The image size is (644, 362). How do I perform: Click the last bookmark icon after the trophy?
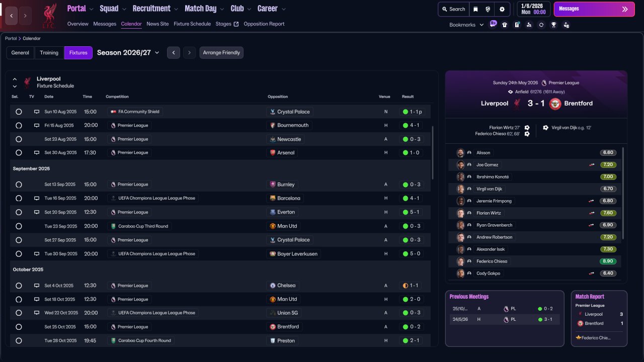[x=566, y=25]
